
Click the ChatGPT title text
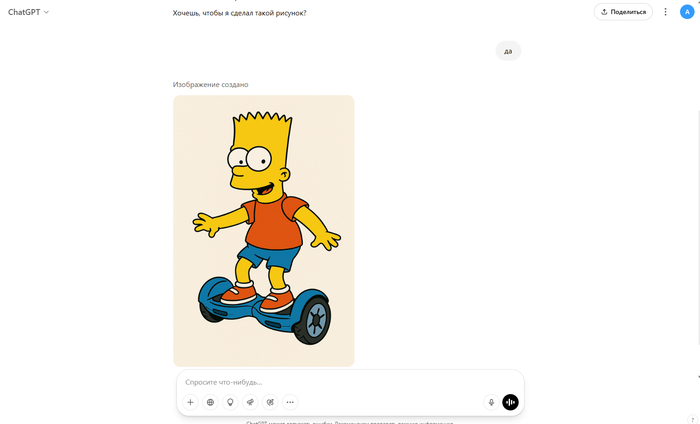[24, 12]
